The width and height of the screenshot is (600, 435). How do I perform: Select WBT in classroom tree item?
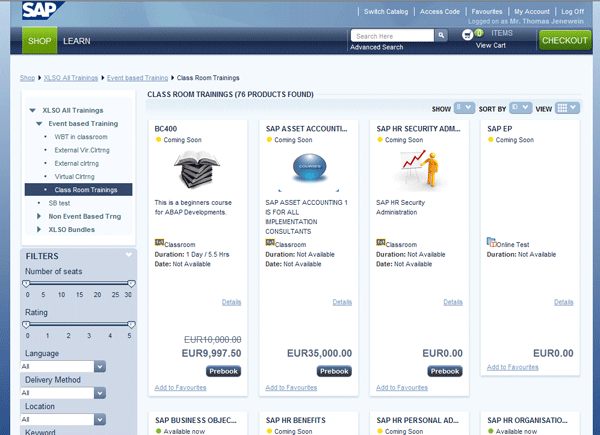click(x=81, y=137)
